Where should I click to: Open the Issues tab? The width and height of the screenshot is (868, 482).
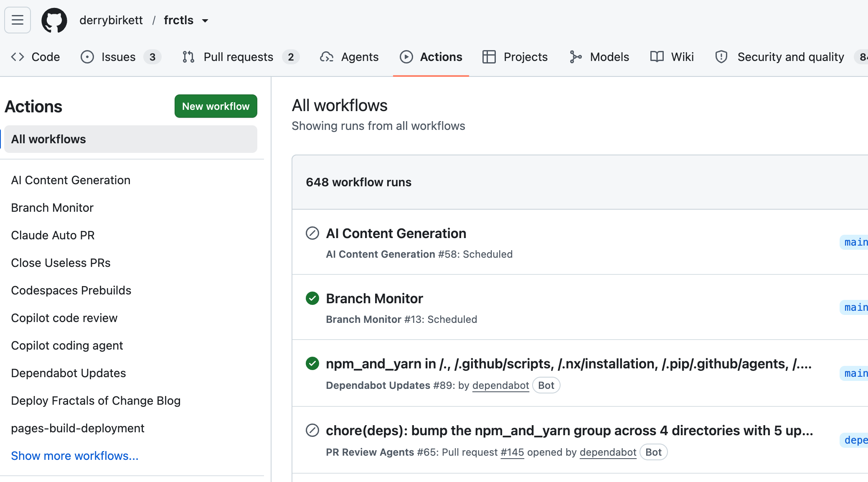(x=121, y=57)
